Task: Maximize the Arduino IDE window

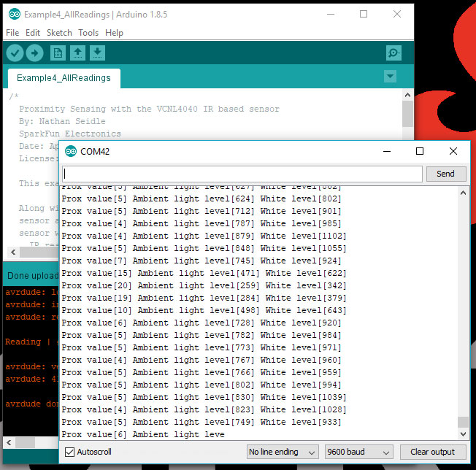Action: [x=364, y=14]
